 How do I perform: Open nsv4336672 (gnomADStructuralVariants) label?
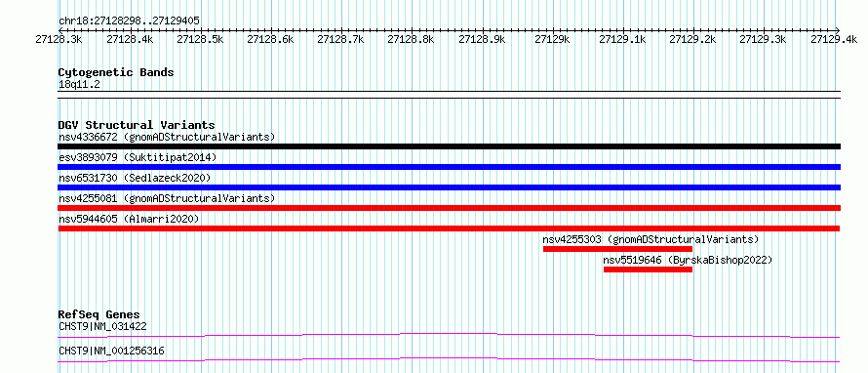167,137
